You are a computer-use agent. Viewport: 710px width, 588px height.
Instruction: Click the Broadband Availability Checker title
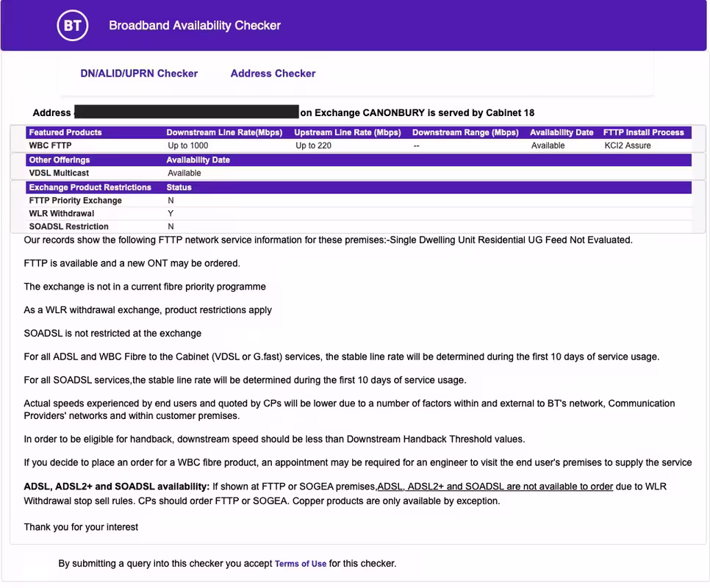[x=195, y=25]
